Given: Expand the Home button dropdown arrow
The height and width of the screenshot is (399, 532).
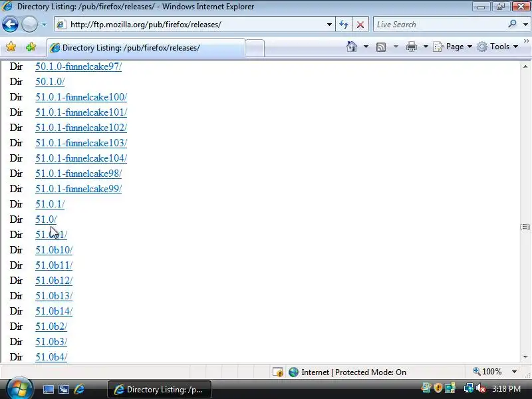Looking at the screenshot, I should (x=366, y=47).
